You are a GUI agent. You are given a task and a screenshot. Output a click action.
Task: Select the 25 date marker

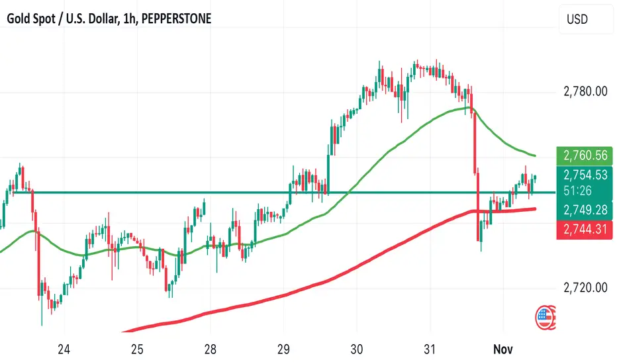click(137, 349)
